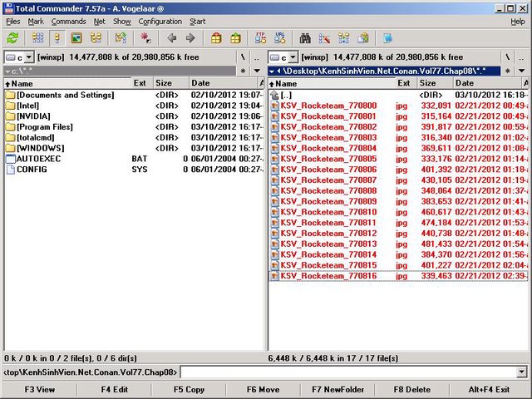Expand right panel directory history arrow
The width and height of the screenshot is (532, 399).
click(521, 71)
